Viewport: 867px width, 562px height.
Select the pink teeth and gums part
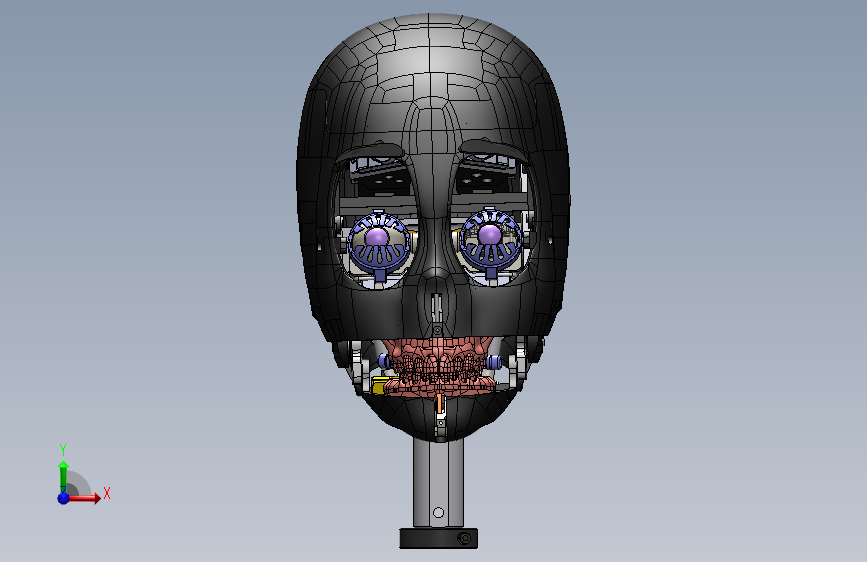tap(438, 366)
